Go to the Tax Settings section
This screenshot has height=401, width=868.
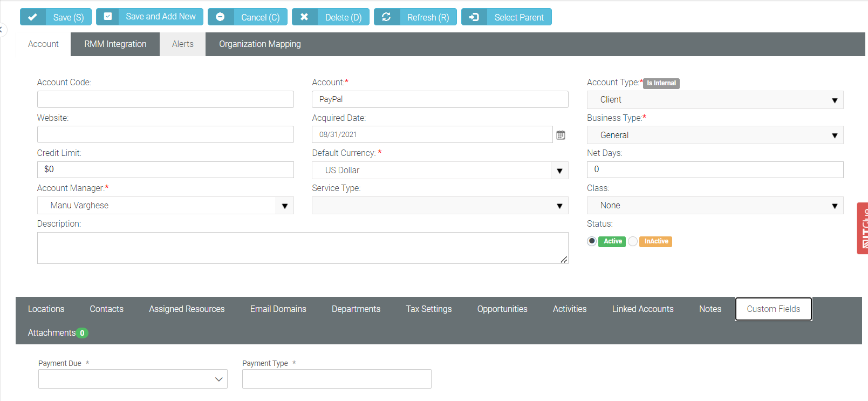click(428, 309)
